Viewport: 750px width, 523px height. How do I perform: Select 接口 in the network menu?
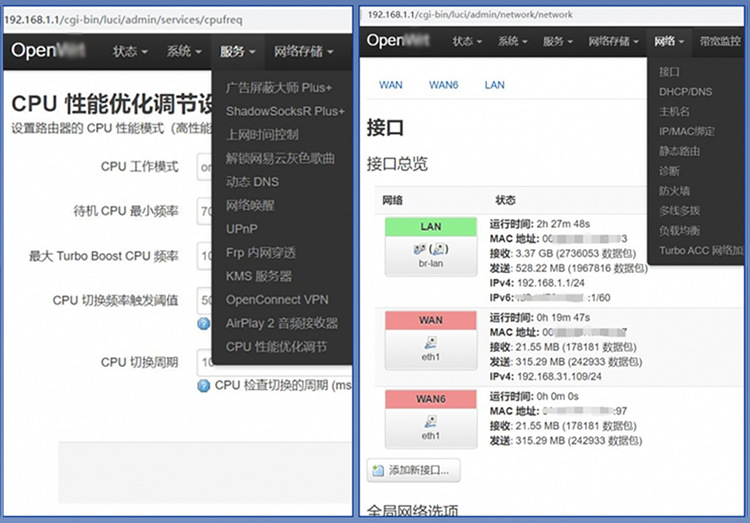coord(669,72)
